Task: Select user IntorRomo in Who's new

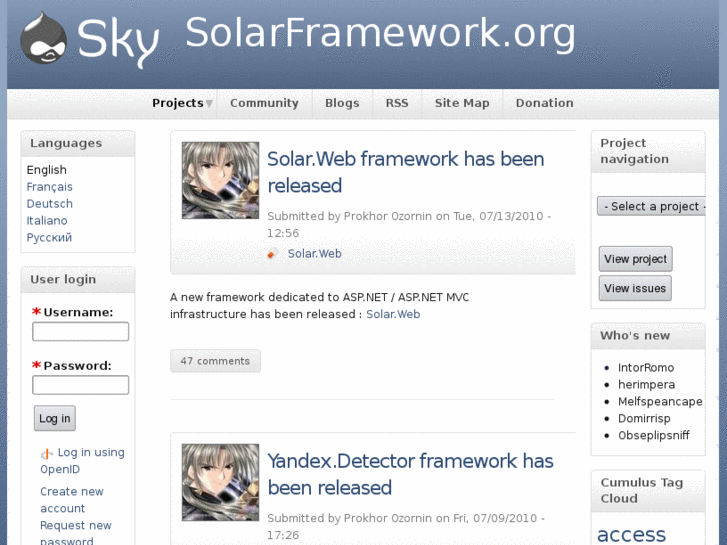Action: click(x=646, y=368)
